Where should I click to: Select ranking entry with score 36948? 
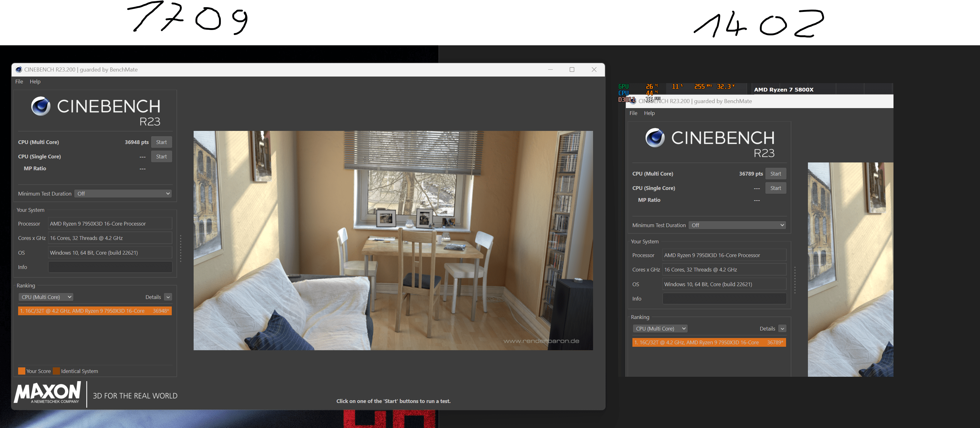[x=95, y=311]
